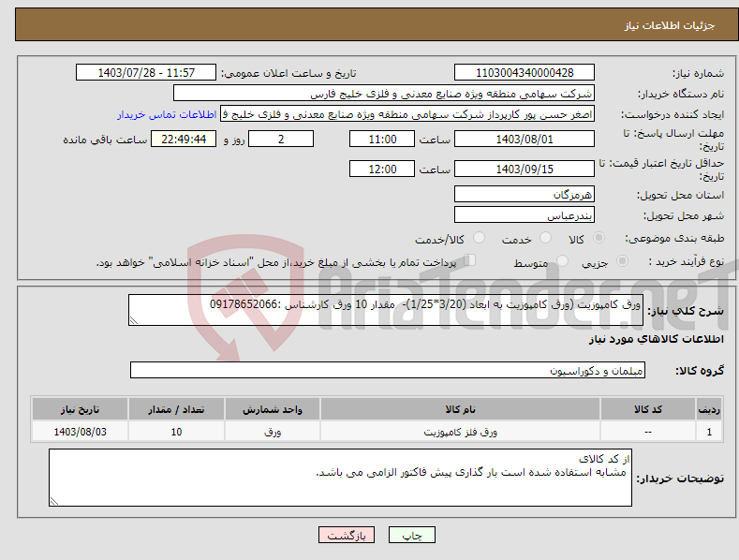Click the کد کالا column header

647,409
